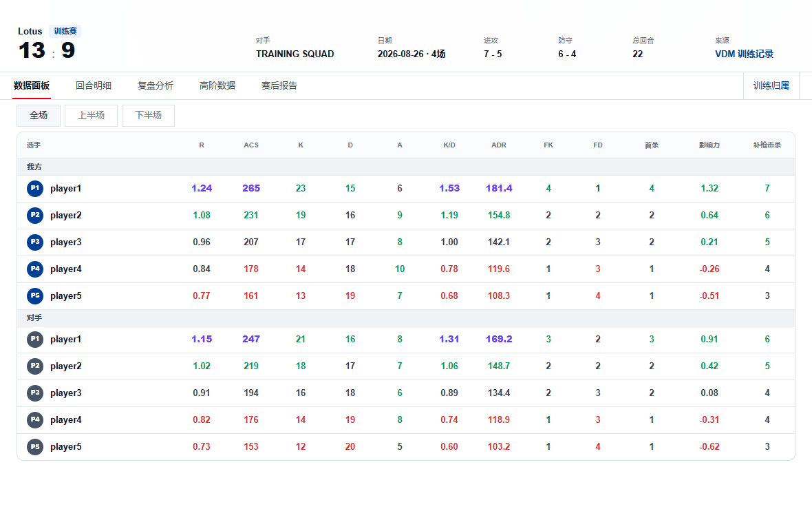Image resolution: width=812 pixels, height=509 pixels.
Task: Click the TRAINING SQUAD opponent name
Action: tap(295, 54)
